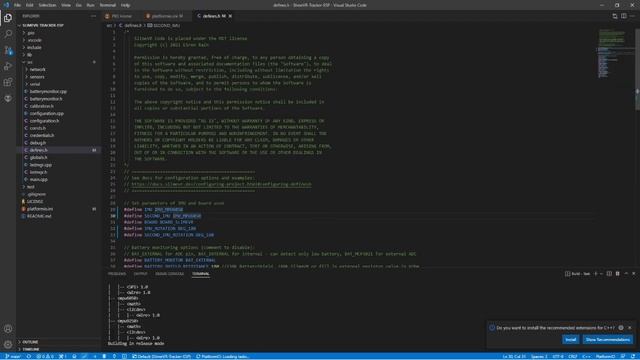Viewport: 640px width, 360px height.
Task: Open the Search view in activity bar
Action: coord(8,34)
